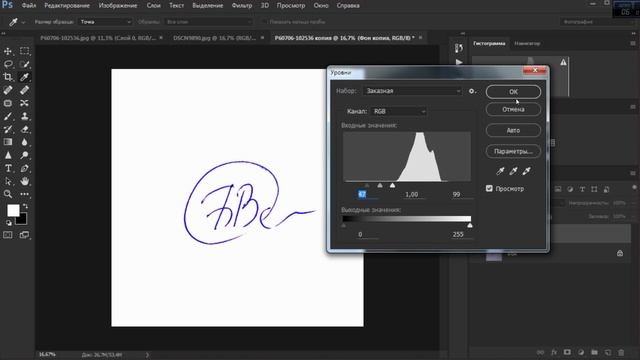Screen dimensions: 640x360
Task: Pick the black point eyedropper in Levels
Action: 500,171
